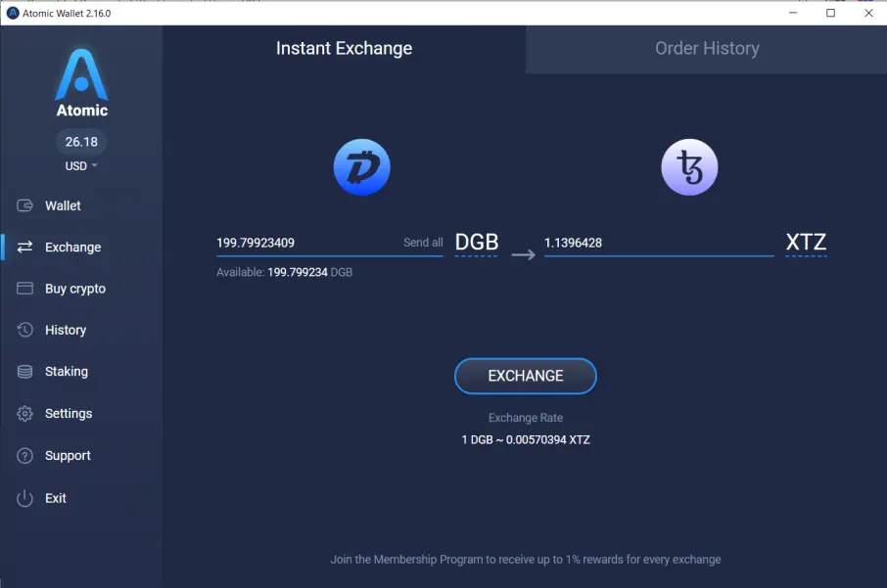The height and width of the screenshot is (588, 887).
Task: Click the rate text 1 DGB ~ 0.00570394 XTZ
Action: tap(526, 440)
